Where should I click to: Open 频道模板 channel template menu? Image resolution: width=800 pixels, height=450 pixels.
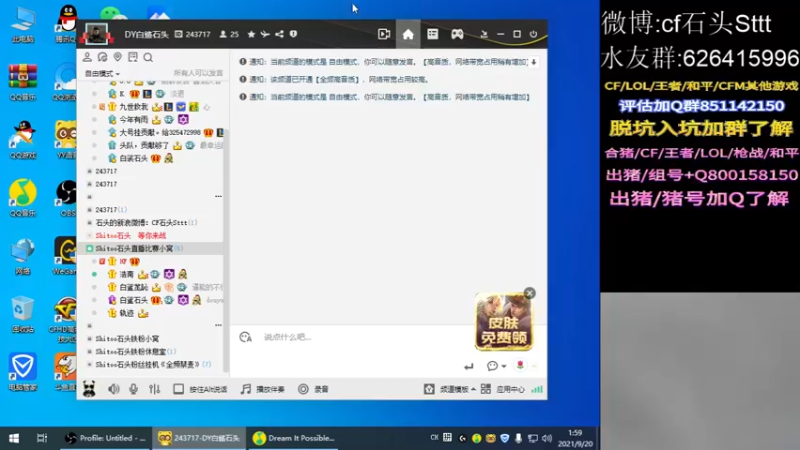(449, 389)
